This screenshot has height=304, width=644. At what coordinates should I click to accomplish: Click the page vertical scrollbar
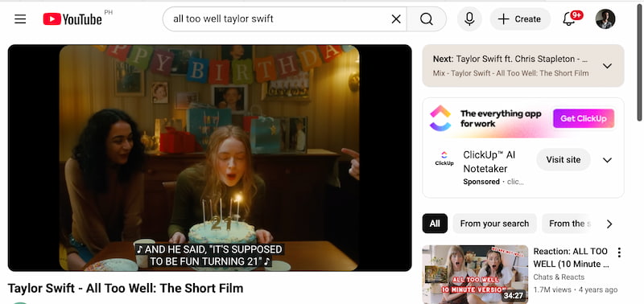click(639, 62)
